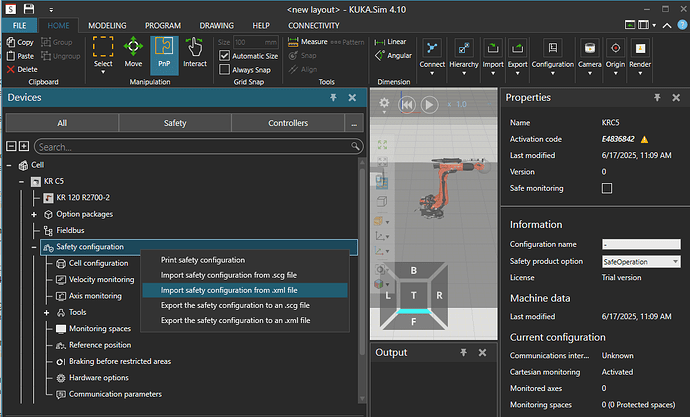
Task: Click the Delete red X icon
Action: coord(11,69)
